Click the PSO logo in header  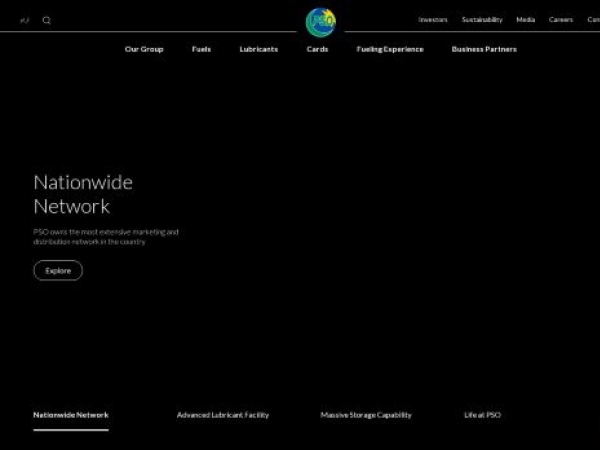point(320,21)
